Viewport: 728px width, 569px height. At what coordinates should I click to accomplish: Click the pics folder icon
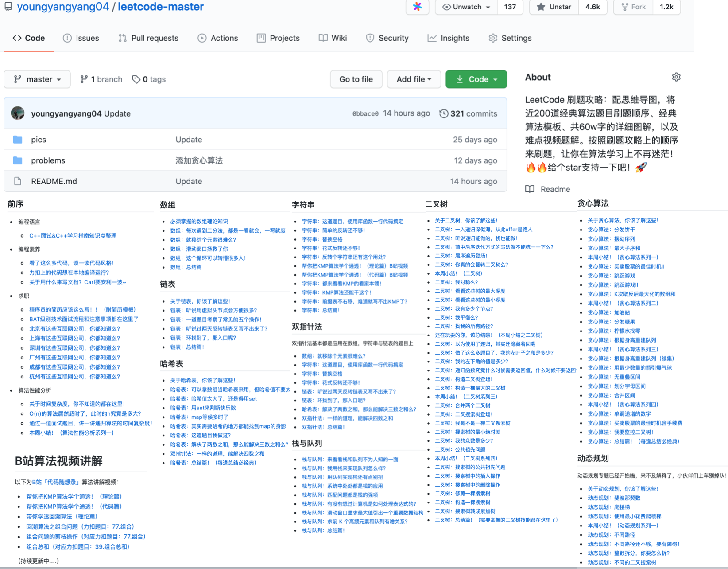point(18,140)
